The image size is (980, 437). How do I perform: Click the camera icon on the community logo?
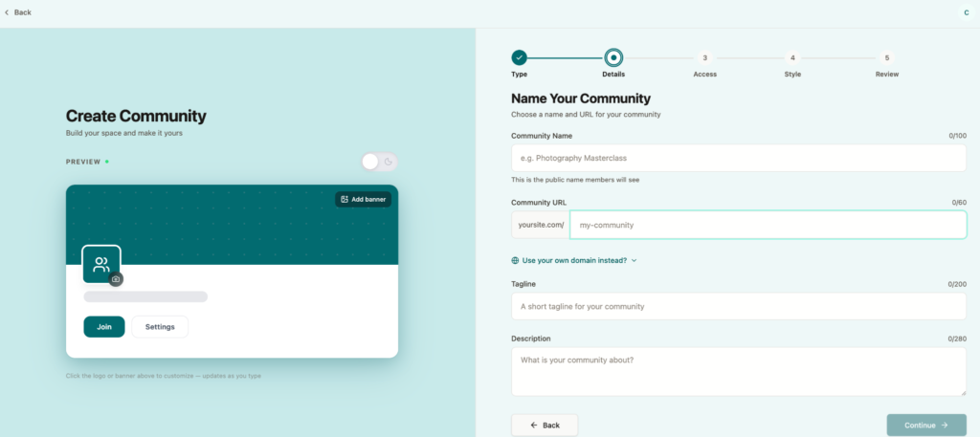[x=116, y=279]
